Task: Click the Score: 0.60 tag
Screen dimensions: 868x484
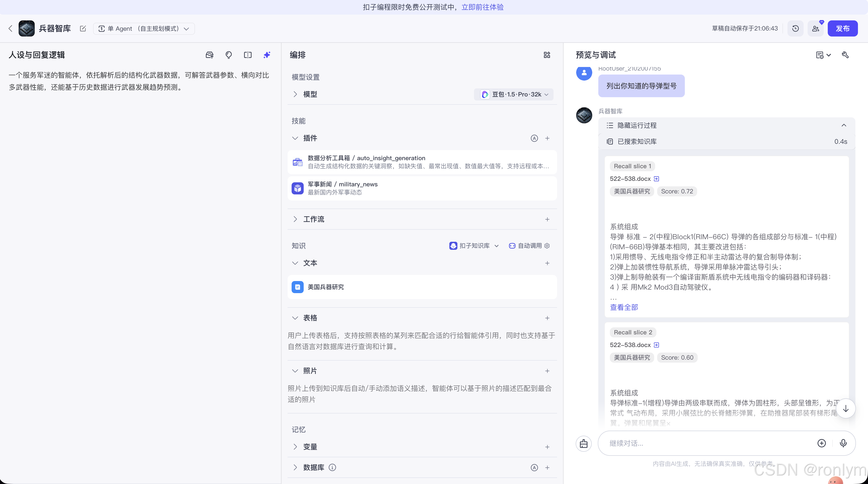Action: point(677,358)
